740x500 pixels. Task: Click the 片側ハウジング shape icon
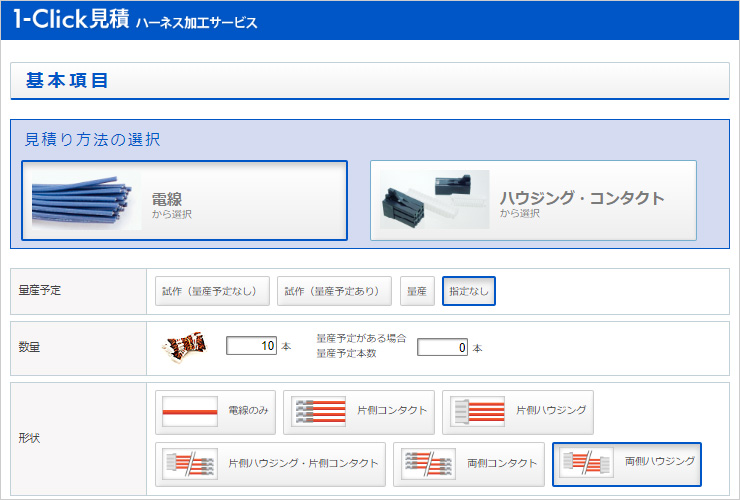(477, 411)
